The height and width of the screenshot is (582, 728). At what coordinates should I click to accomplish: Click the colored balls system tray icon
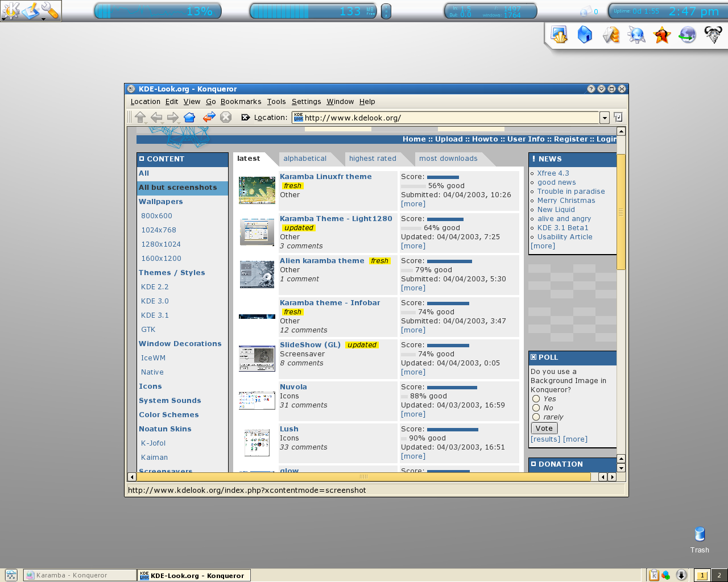point(665,575)
